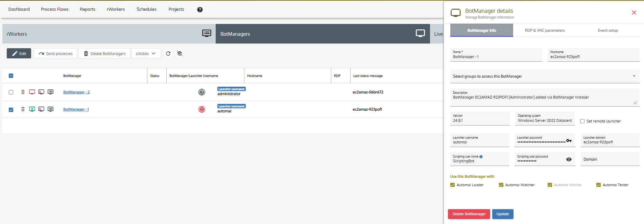Click the Scripting user name field

coord(479,159)
